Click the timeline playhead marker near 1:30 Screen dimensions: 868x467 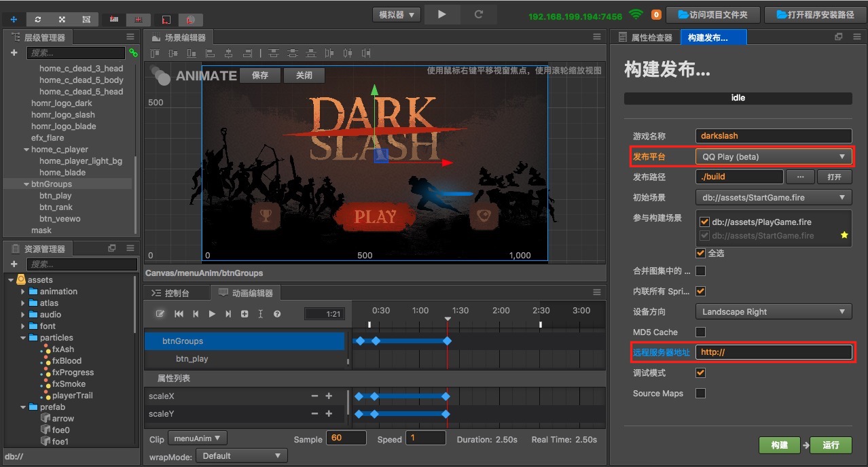pyautogui.click(x=448, y=319)
